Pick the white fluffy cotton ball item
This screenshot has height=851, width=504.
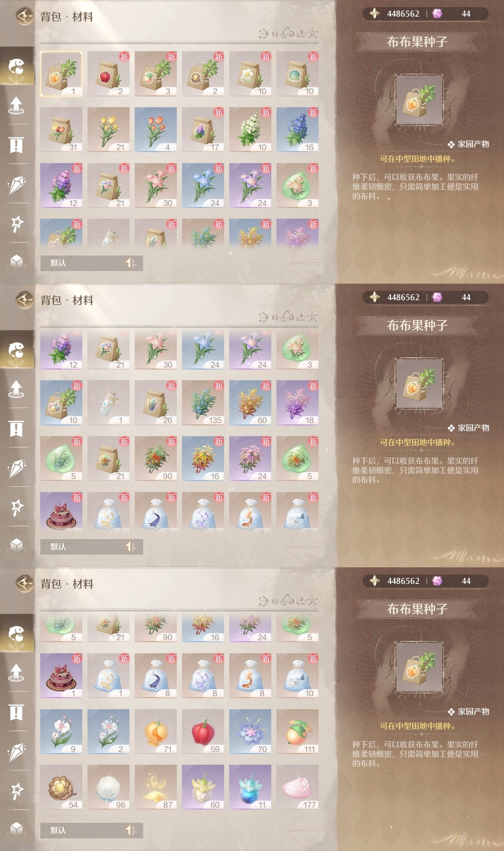108,787
